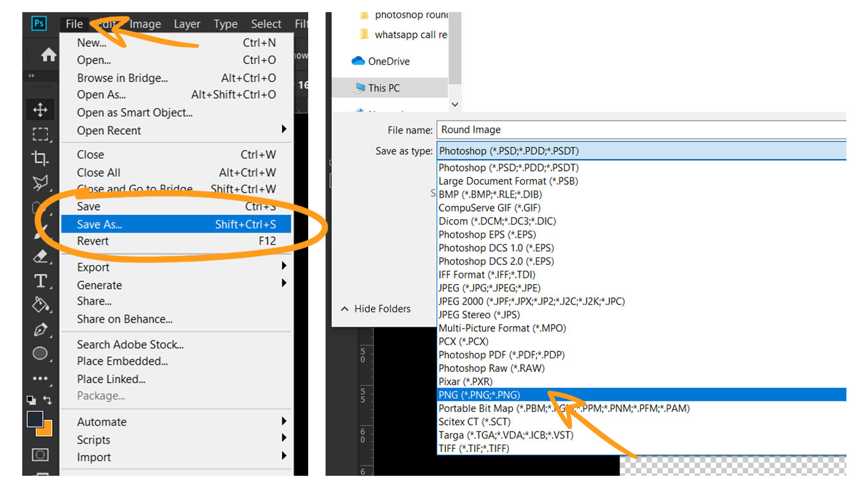The width and height of the screenshot is (868, 488).
Task: Open the File menu
Action: (74, 24)
